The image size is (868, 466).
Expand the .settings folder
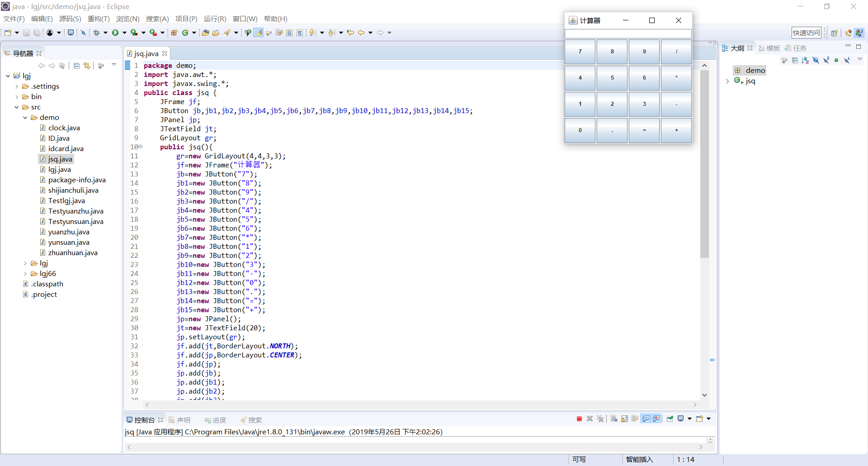(17, 86)
